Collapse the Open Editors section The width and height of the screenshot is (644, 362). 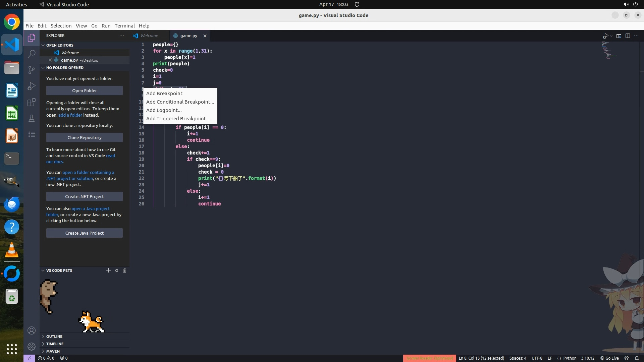point(60,45)
